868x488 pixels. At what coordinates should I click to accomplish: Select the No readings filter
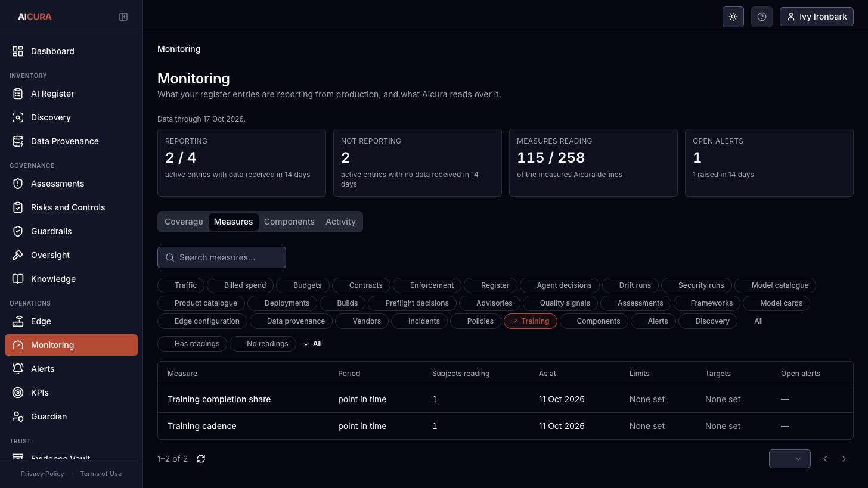coord(263,344)
